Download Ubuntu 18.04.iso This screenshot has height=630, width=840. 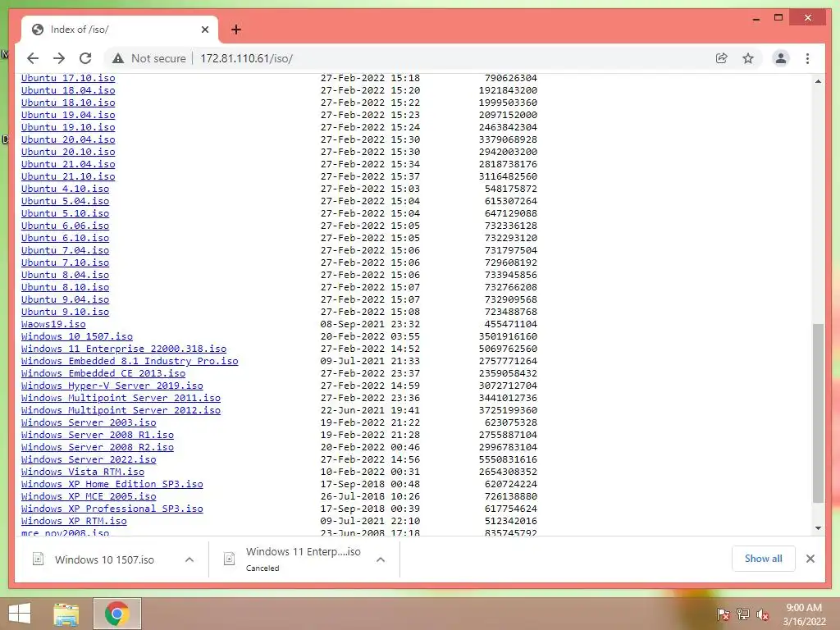(68, 90)
